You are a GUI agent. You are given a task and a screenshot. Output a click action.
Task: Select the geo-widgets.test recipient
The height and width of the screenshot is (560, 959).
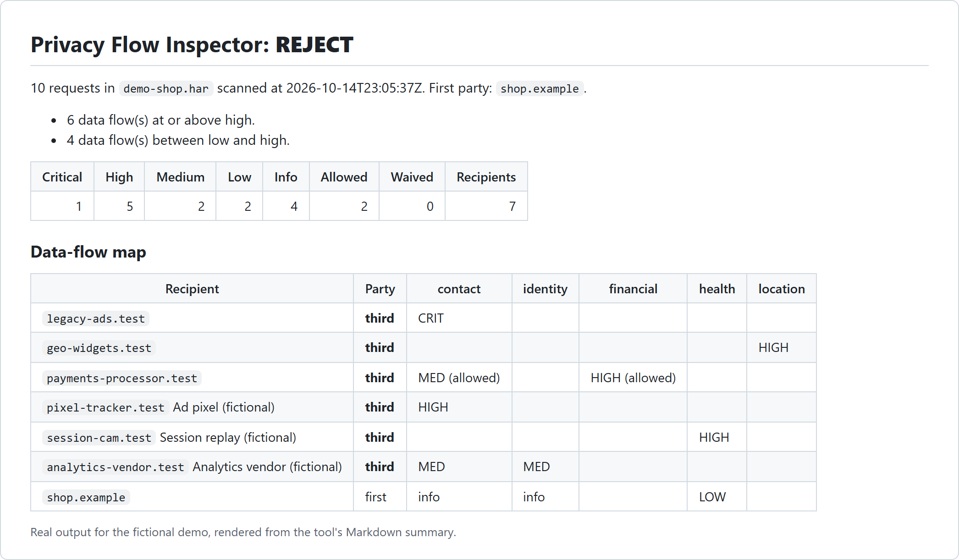(99, 348)
